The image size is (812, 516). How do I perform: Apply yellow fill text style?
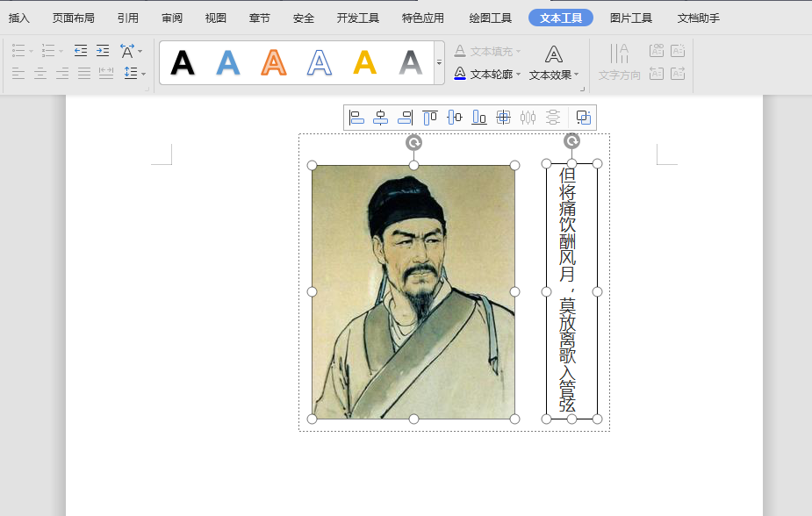[x=364, y=63]
